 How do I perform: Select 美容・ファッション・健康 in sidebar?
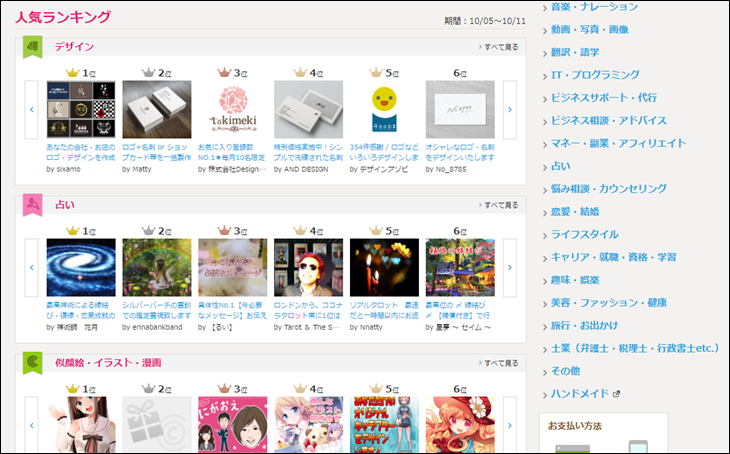[609, 303]
